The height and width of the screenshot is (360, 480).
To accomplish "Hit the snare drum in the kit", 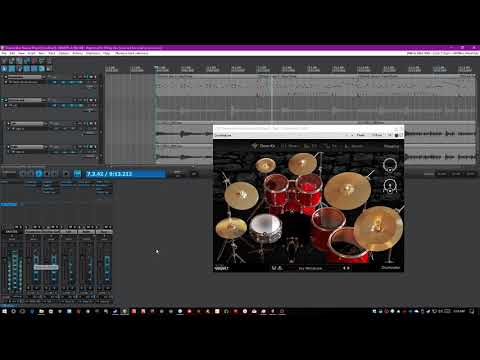I will tap(265, 227).
